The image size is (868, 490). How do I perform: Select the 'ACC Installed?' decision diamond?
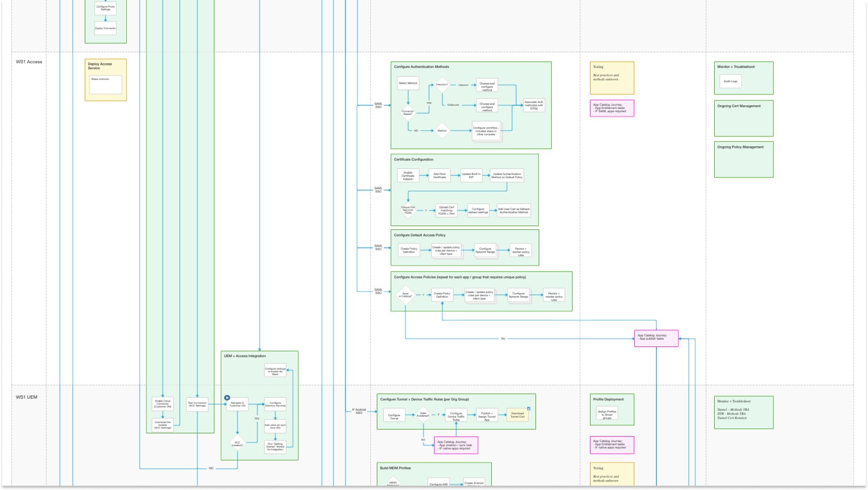coord(237,444)
